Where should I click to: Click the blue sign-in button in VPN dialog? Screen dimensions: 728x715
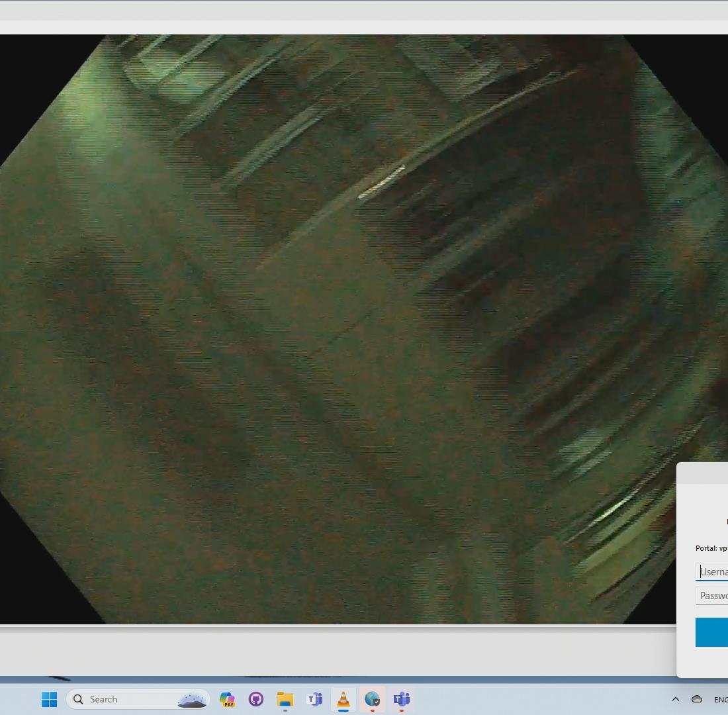[711, 632]
